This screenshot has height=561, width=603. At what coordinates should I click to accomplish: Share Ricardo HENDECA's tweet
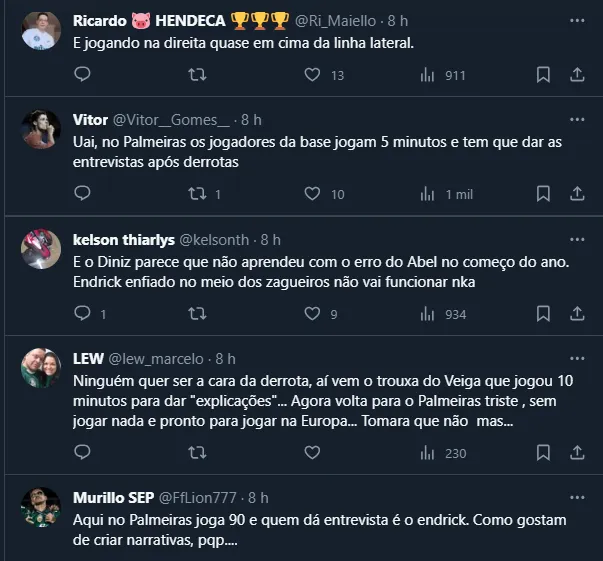[577, 74]
